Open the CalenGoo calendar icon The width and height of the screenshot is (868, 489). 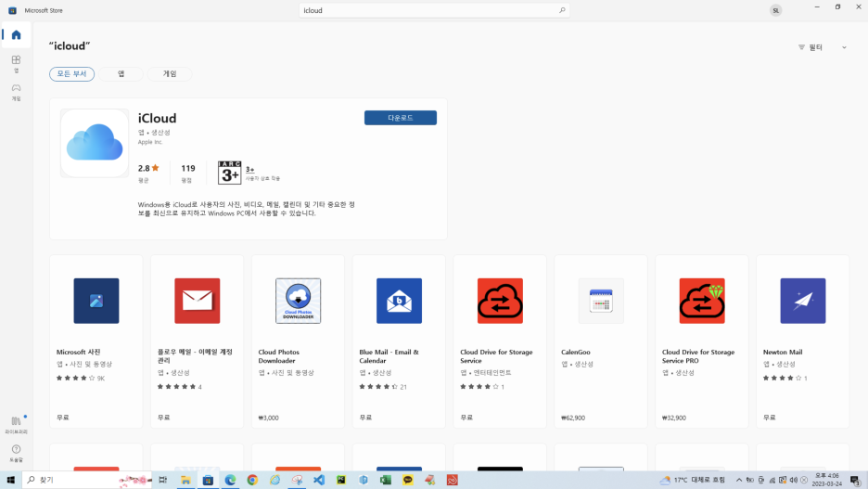pos(601,301)
